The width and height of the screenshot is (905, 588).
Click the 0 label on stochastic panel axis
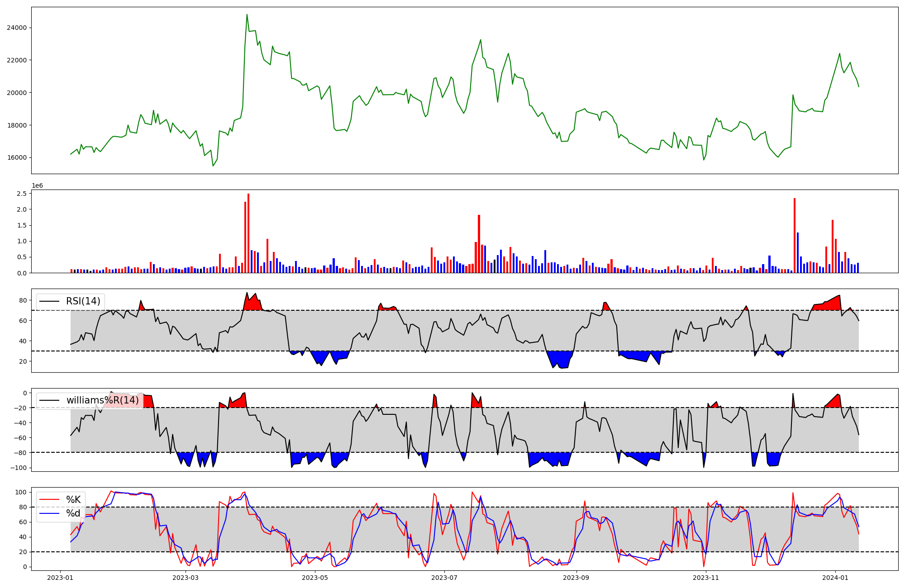coord(25,567)
